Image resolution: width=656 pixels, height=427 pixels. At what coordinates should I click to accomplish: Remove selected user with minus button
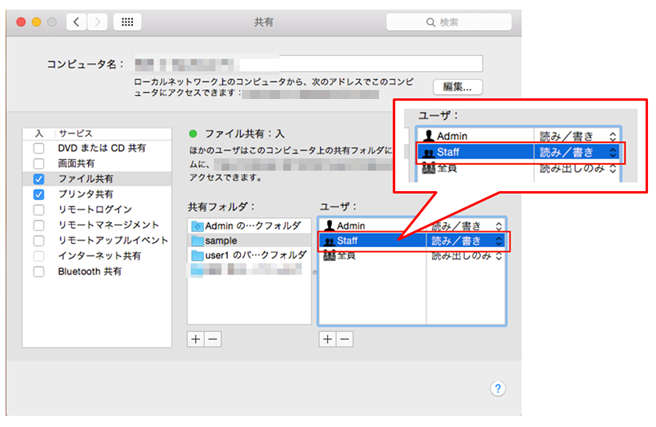point(343,339)
